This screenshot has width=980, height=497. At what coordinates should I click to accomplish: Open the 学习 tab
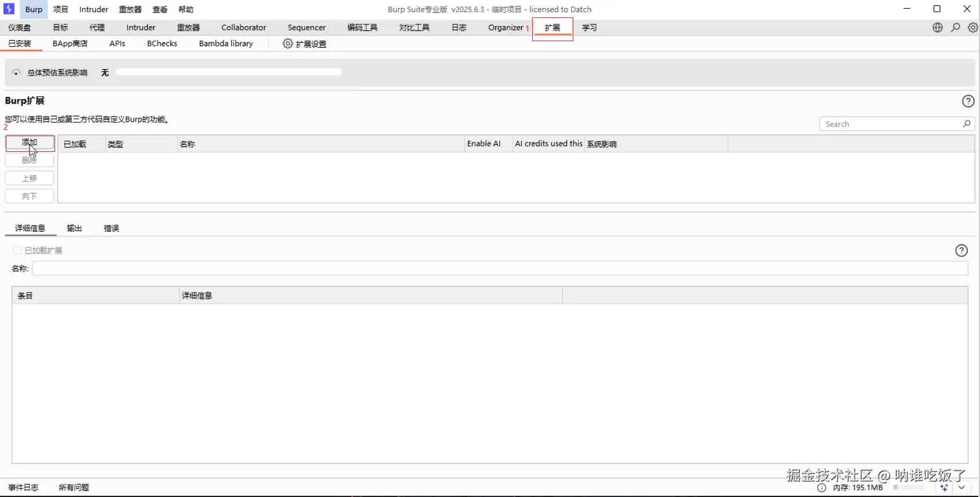pos(589,27)
